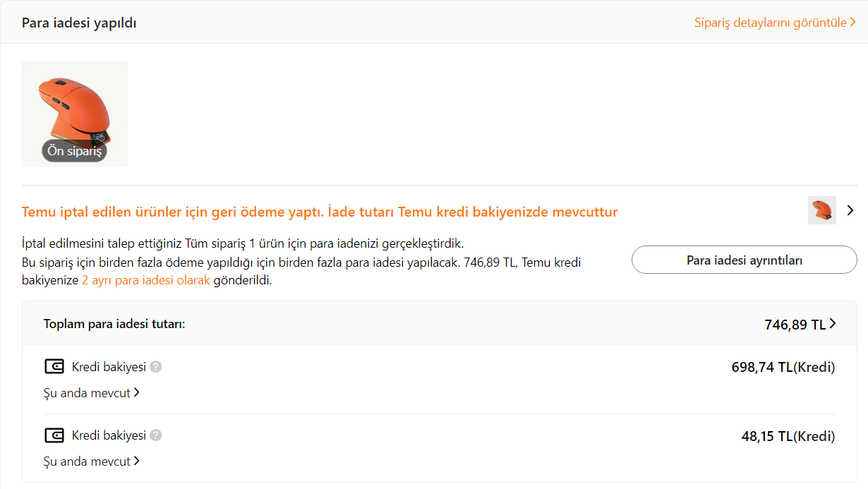The image size is (868, 489).
Task: Expand 'Şu anda mevcut' under 48,15 TL credit
Action: (92, 461)
